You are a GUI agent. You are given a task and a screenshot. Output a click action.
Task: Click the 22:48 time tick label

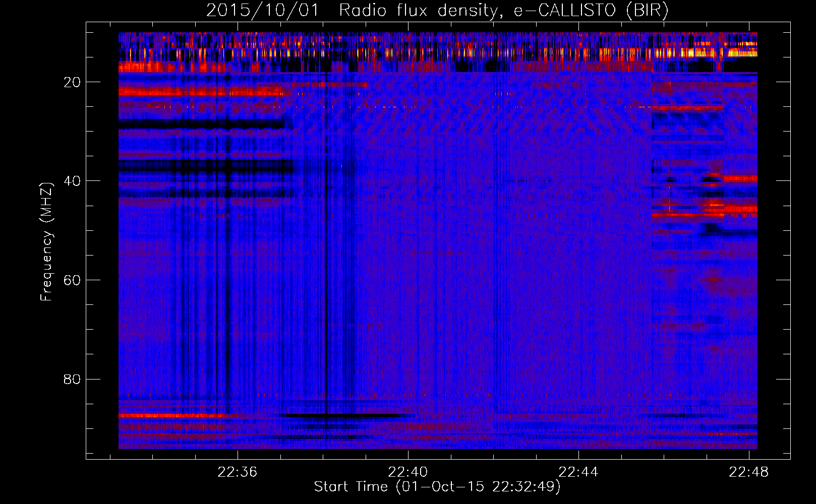click(x=748, y=472)
